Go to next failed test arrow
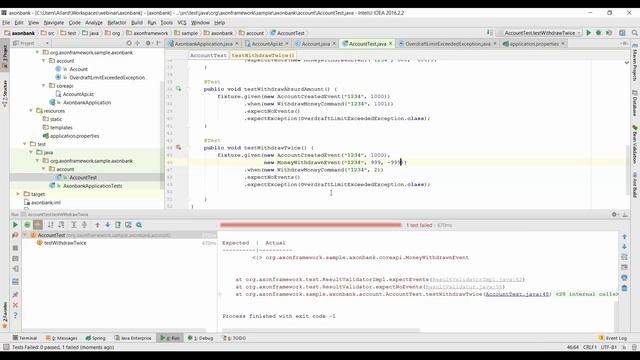640x360 pixels. pyautogui.click(x=107, y=225)
